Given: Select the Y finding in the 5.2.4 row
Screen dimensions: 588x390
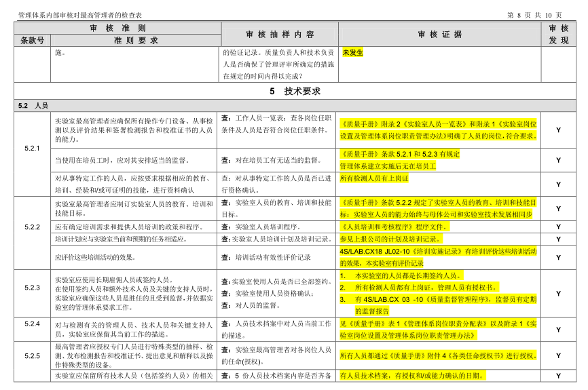Looking at the screenshot, I should point(558,330).
